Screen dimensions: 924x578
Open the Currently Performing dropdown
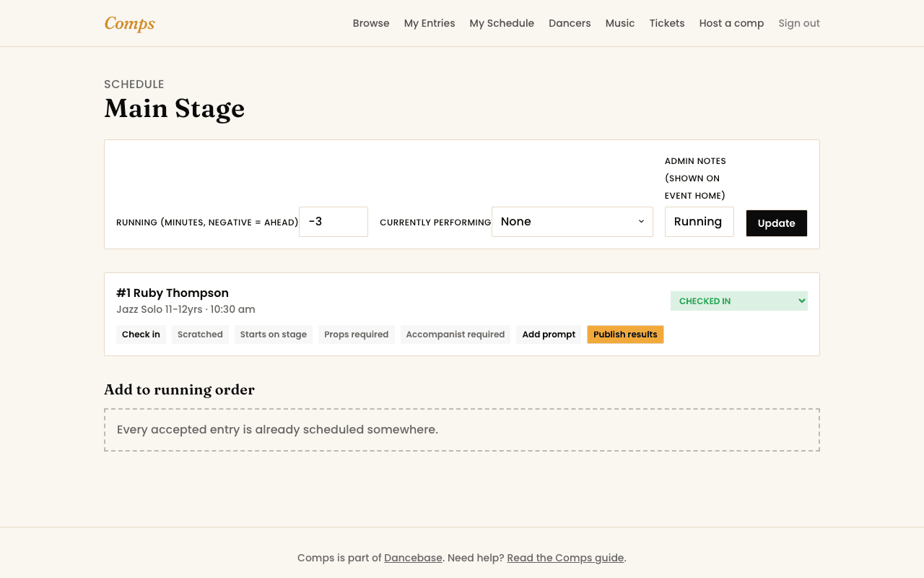coord(572,222)
